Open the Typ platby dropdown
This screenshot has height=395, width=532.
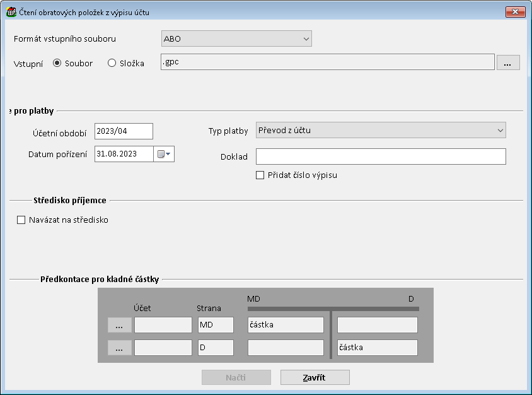(x=381, y=131)
